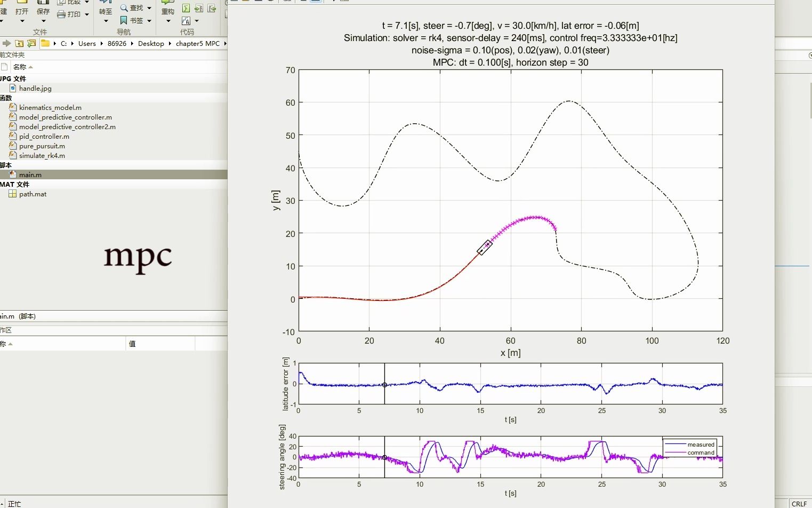812x508 pixels.
Task: Select pid_controller.m file
Action: [44, 136]
